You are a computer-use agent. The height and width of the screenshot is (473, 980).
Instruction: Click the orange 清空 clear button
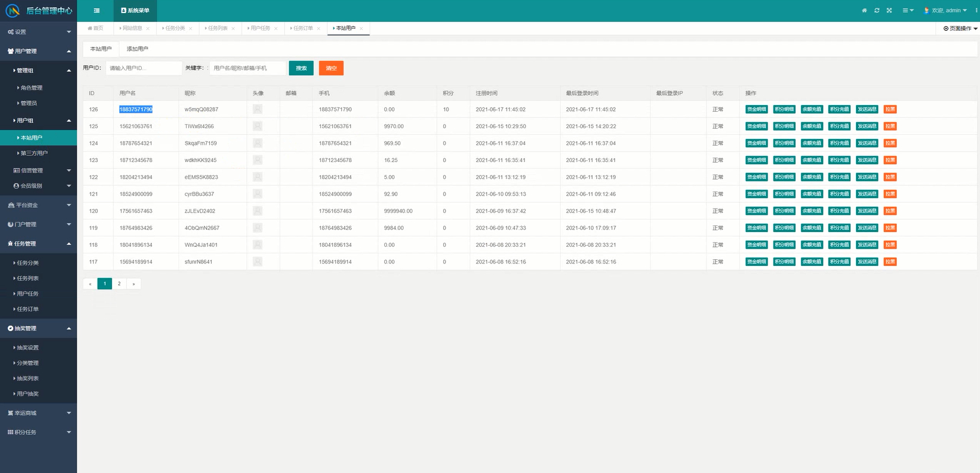(331, 68)
